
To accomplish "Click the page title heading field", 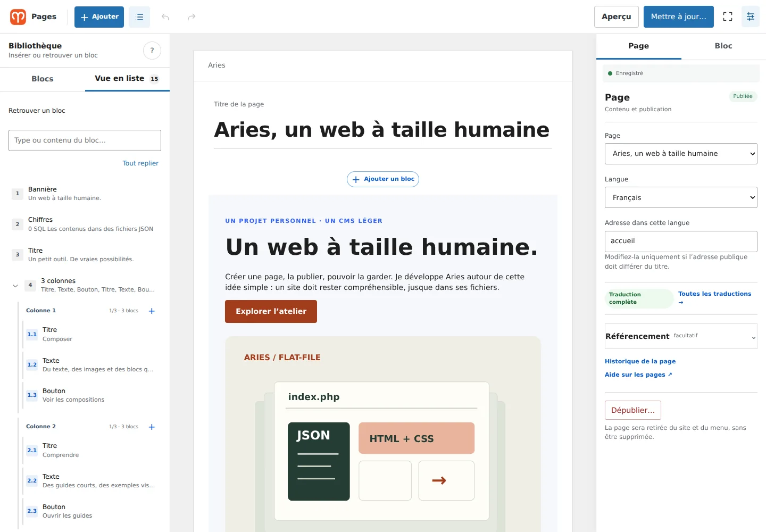I will [383, 130].
